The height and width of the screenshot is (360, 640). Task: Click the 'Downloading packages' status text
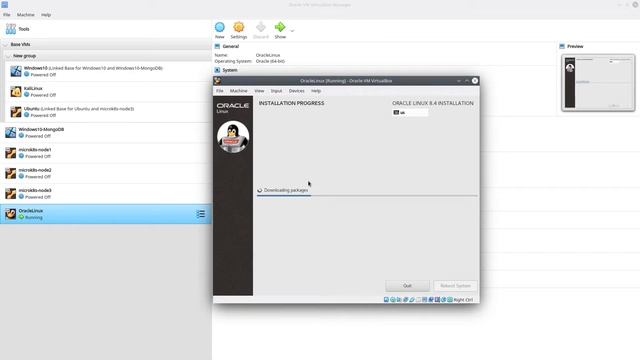point(286,190)
